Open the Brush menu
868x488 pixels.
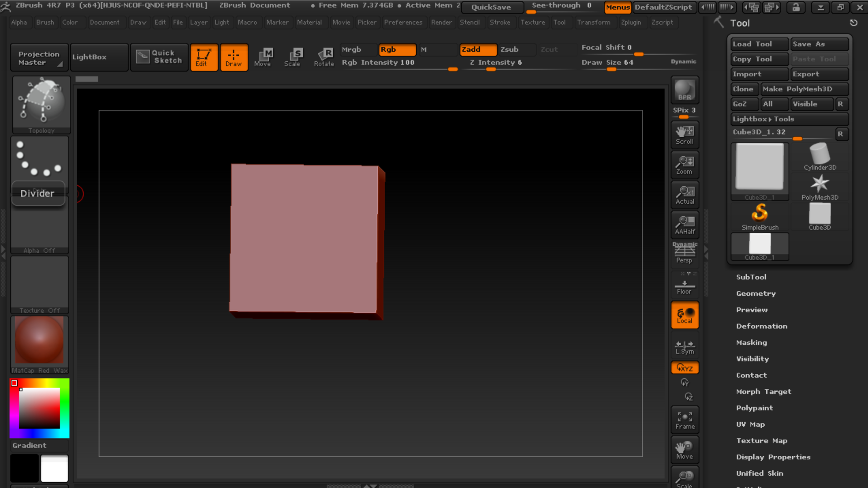(45, 22)
